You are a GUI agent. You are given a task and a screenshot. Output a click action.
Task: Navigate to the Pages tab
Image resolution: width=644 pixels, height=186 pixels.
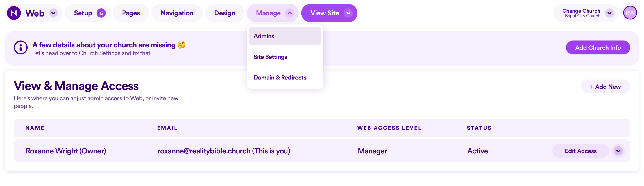(x=131, y=13)
